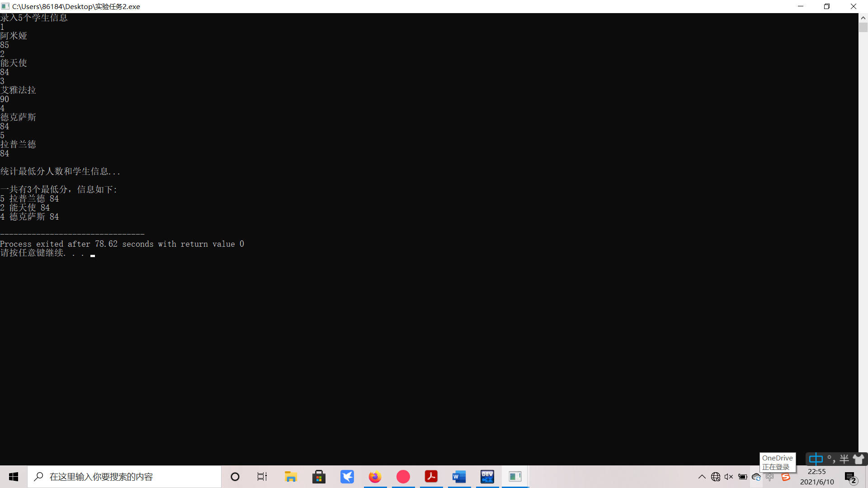The width and height of the screenshot is (868, 488).
Task: Toggle IME Chinese mode indicator in tray
Action: (x=770, y=477)
